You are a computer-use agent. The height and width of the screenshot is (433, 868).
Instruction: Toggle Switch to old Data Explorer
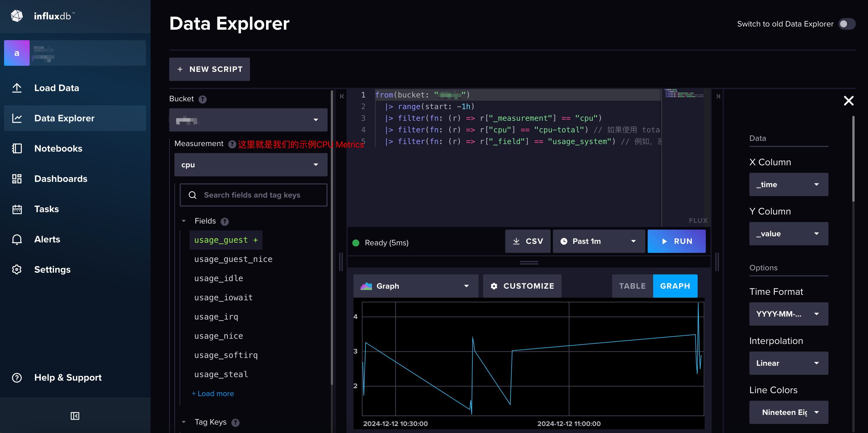(846, 24)
